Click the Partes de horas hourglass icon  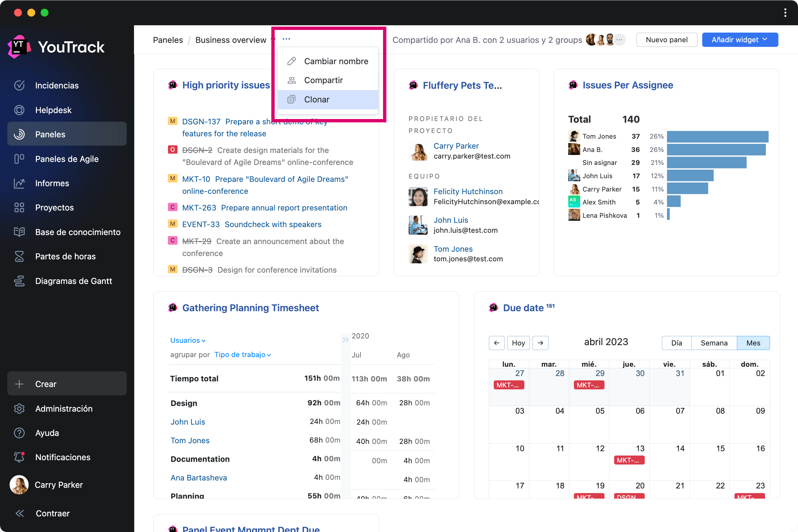[19, 256]
